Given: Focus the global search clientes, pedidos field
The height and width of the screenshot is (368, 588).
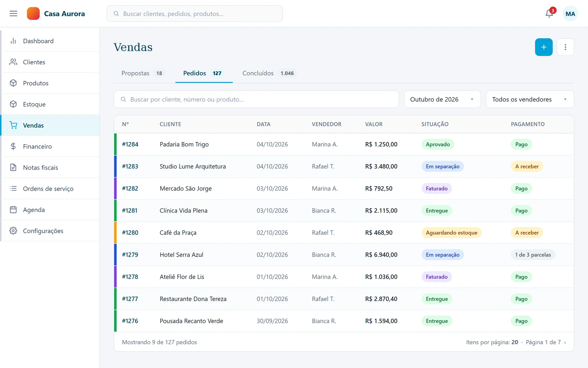Looking at the screenshot, I should click(195, 14).
